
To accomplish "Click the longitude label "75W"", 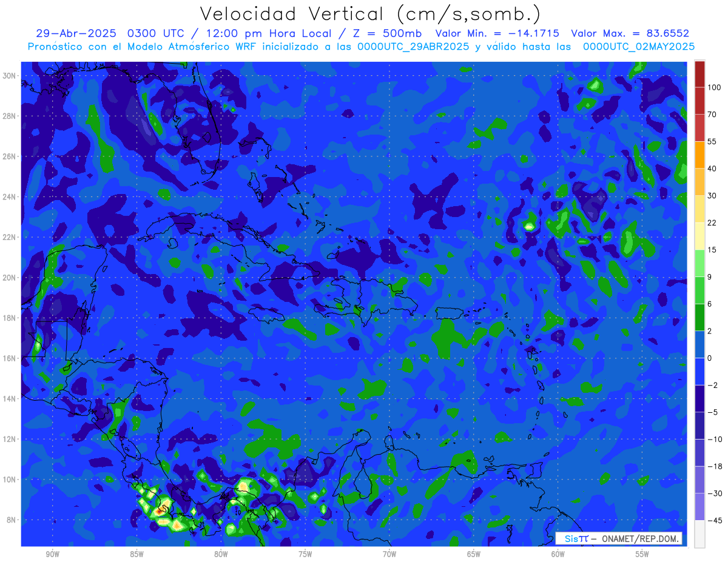I will coord(305,554).
